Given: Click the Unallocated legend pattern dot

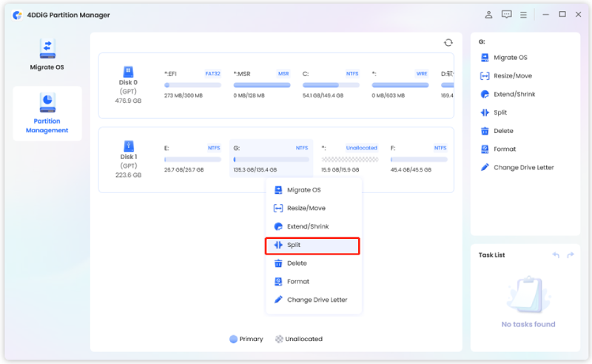Looking at the screenshot, I should click(x=279, y=339).
